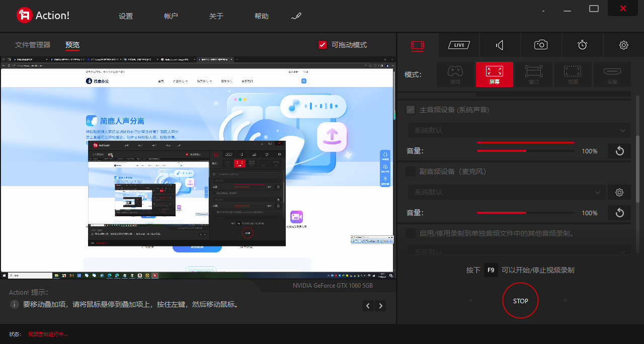Disable the 可拖动模式 checkbox

pyautogui.click(x=323, y=45)
